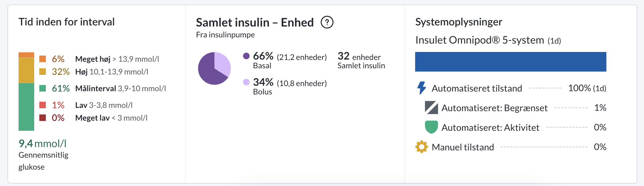The image size is (644, 186).
Task: Click the Tid inden for interval heading
Action: pos(67,22)
